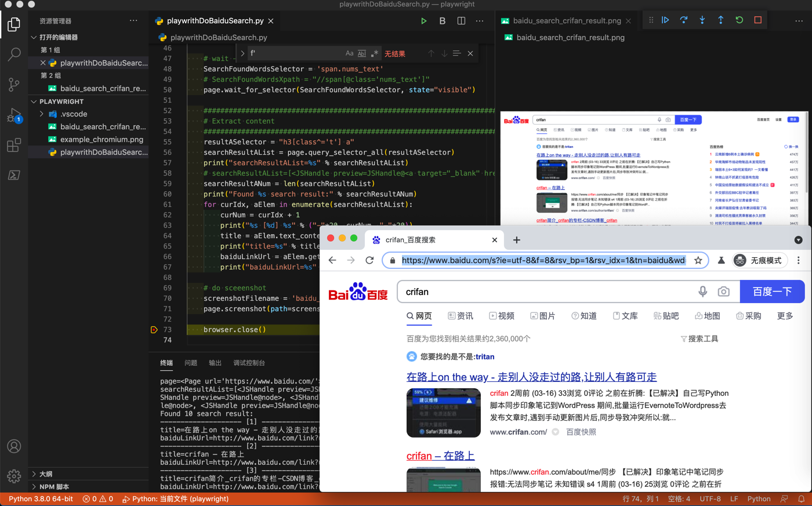812x506 pixels.
Task: Reload the Baidu page in Chrome
Action: point(369,260)
